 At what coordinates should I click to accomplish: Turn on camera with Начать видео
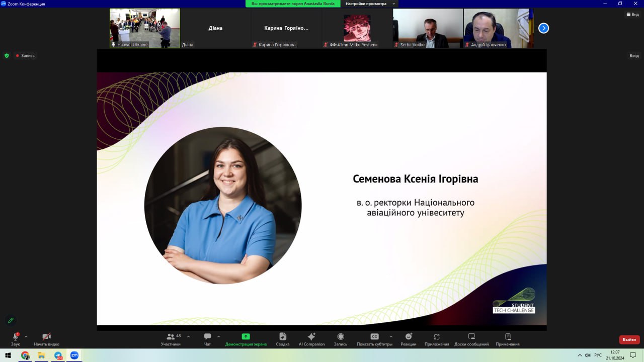point(46,339)
